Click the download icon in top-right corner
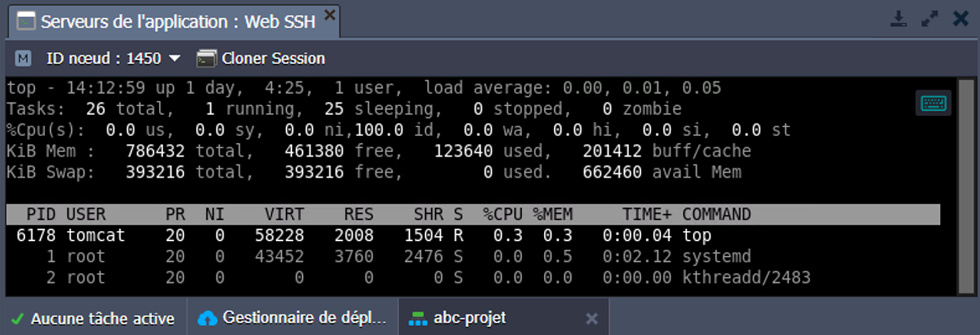This screenshot has width=980, height=335. 898,19
